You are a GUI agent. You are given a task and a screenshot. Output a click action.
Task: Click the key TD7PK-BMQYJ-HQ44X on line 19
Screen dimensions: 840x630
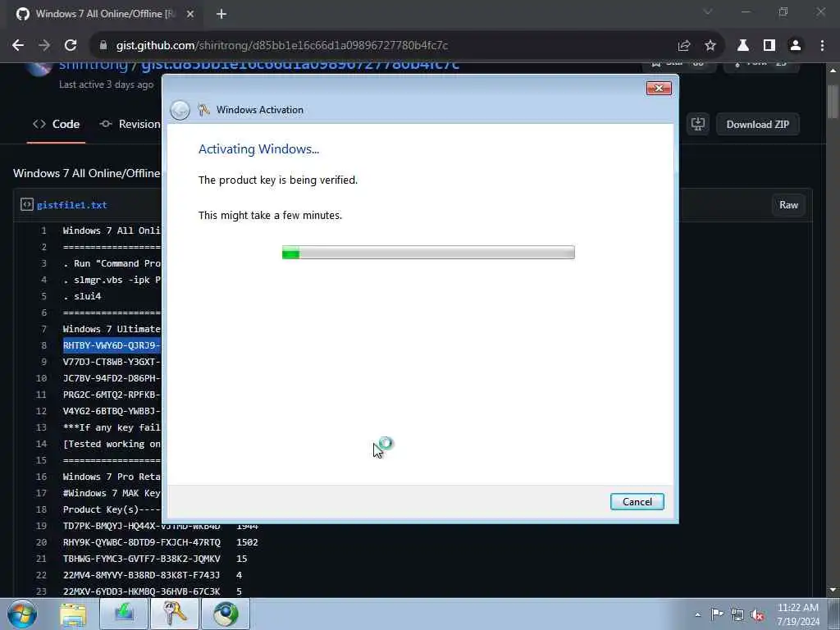tap(141, 526)
